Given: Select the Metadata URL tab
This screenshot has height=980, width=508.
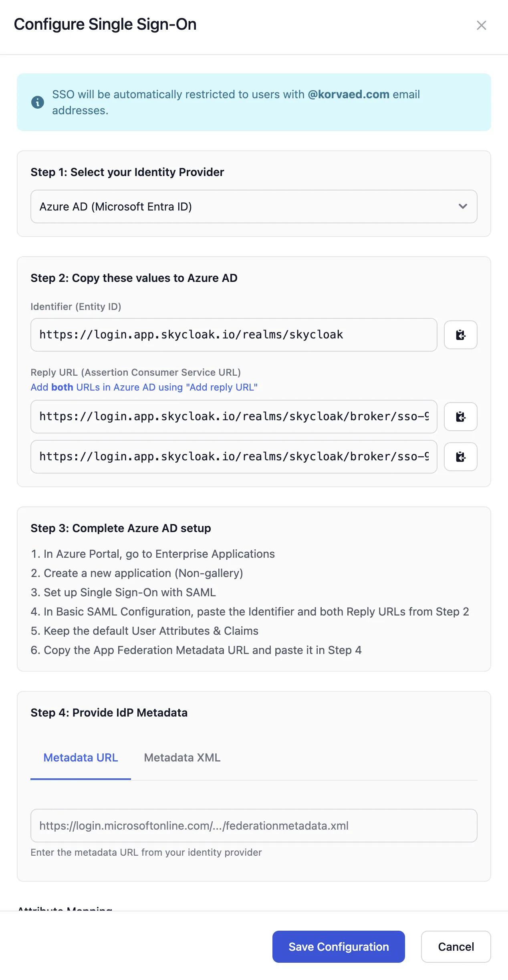Looking at the screenshot, I should [81, 758].
